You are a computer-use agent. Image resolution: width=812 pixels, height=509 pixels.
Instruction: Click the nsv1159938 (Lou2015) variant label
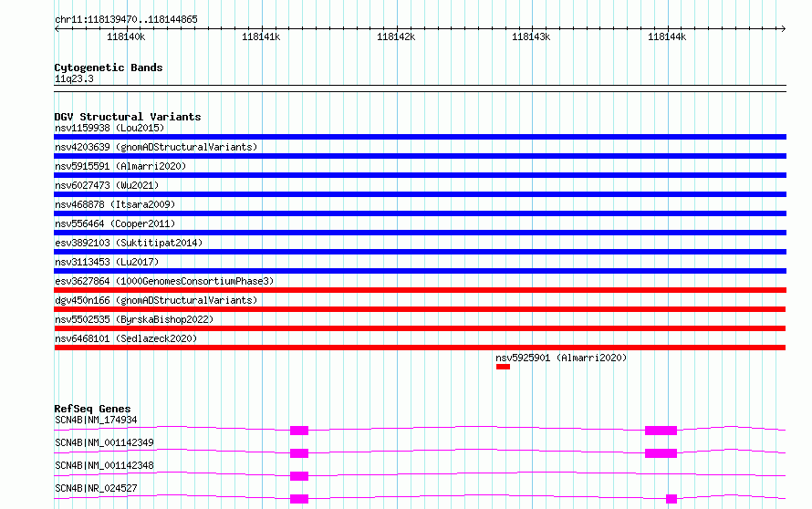coord(109,128)
